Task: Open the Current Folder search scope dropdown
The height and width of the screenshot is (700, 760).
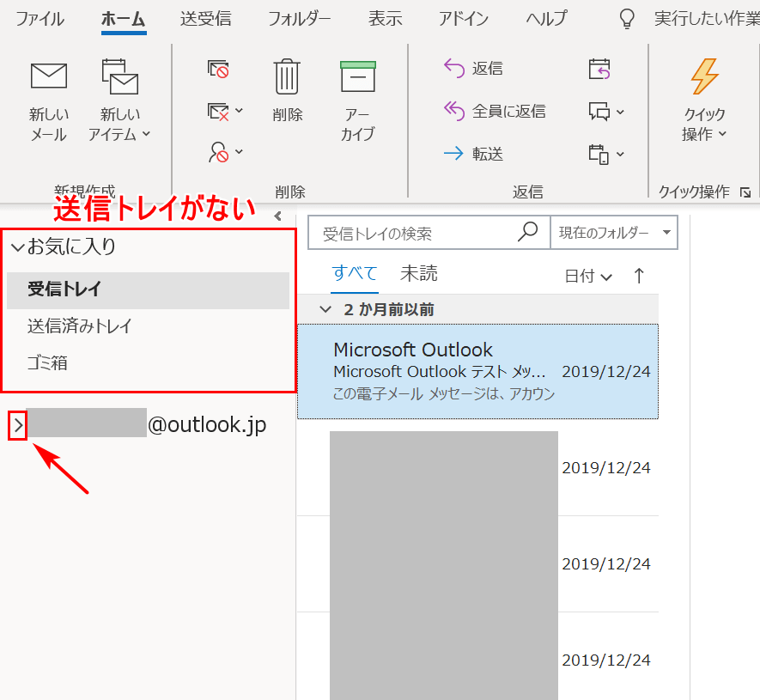Action: tap(613, 233)
